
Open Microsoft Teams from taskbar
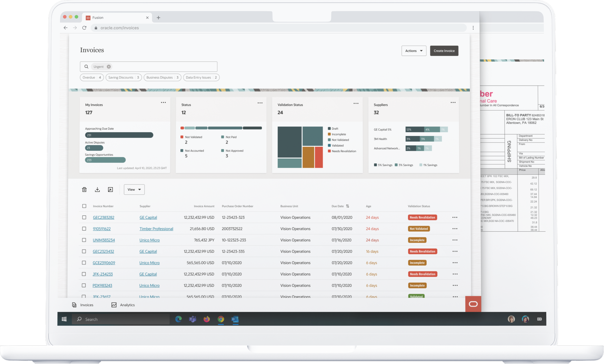pos(192,319)
